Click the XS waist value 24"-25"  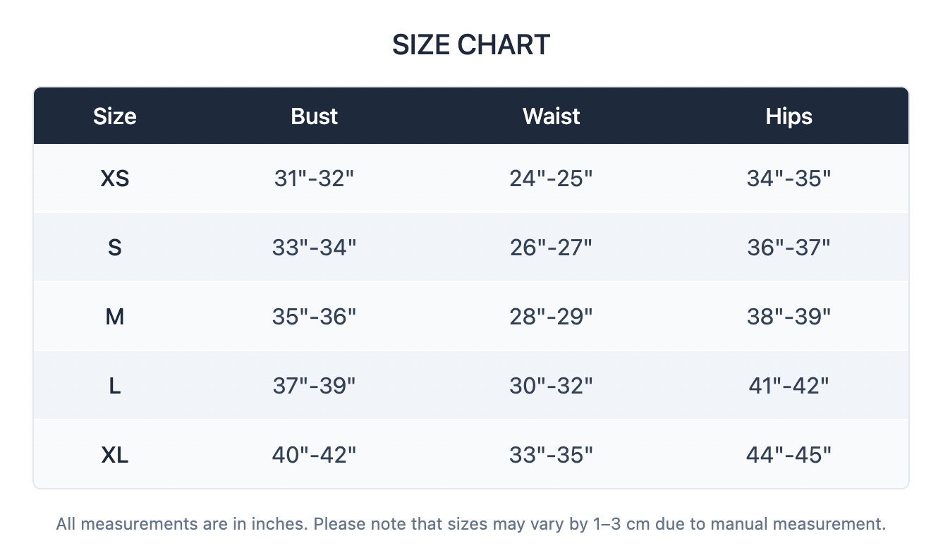coord(551,179)
